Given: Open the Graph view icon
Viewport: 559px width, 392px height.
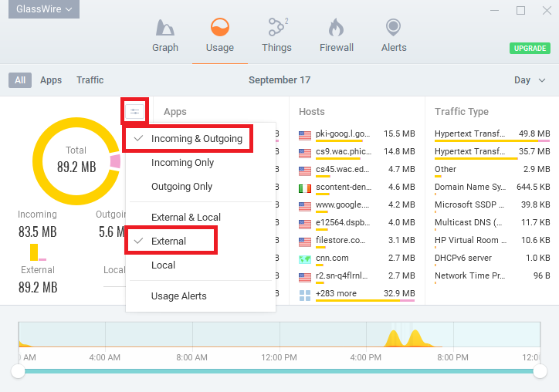Looking at the screenshot, I should pos(165,29).
